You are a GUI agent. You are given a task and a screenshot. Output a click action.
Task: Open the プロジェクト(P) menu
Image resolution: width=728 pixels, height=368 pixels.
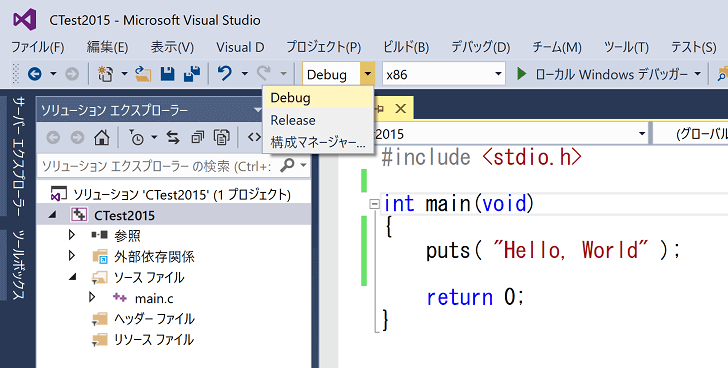coord(324,47)
